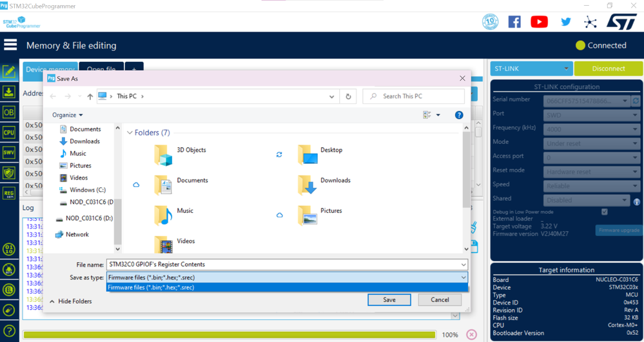Open the security shield panel icon
Viewport: 644px width, 342px height.
pos(9,173)
